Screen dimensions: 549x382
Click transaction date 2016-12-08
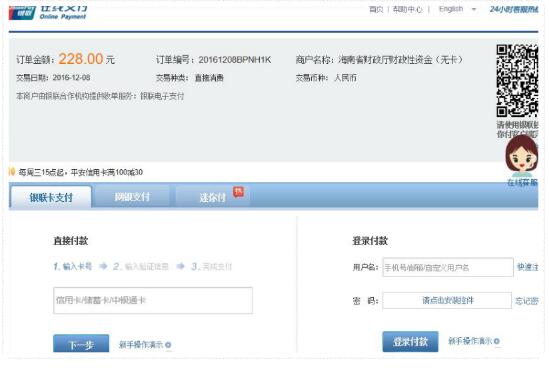[x=71, y=77]
